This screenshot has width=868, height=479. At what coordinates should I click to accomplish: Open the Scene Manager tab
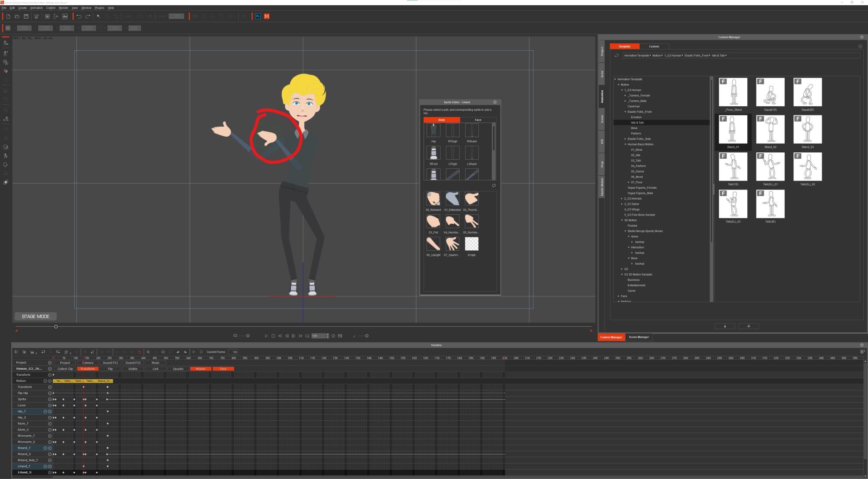pos(639,337)
